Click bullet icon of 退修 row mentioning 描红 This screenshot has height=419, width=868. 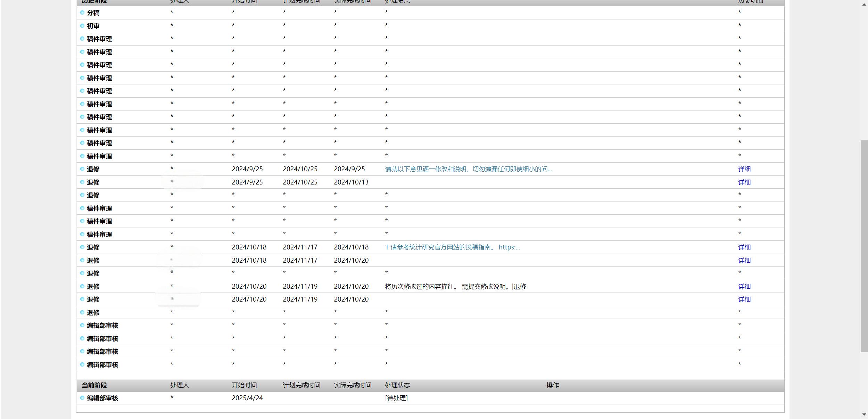coord(82,286)
